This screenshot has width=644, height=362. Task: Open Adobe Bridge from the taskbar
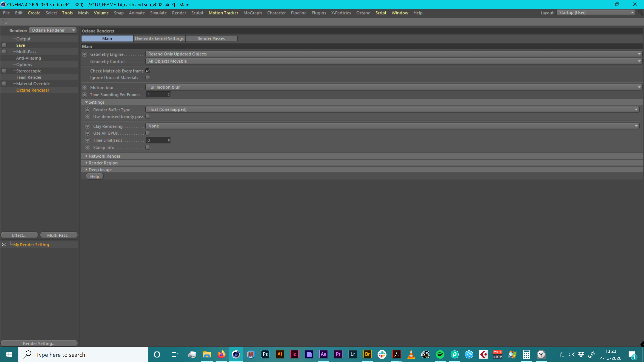click(367, 354)
